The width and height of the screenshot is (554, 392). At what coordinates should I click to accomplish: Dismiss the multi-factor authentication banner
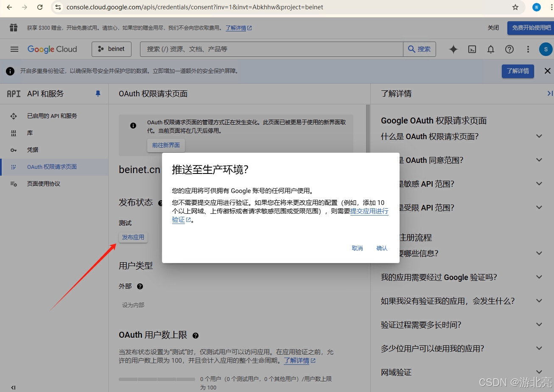548,71
